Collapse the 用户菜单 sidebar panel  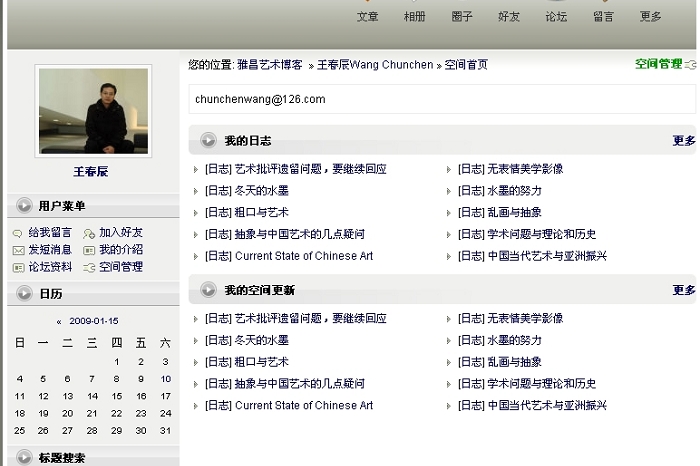click(23, 207)
